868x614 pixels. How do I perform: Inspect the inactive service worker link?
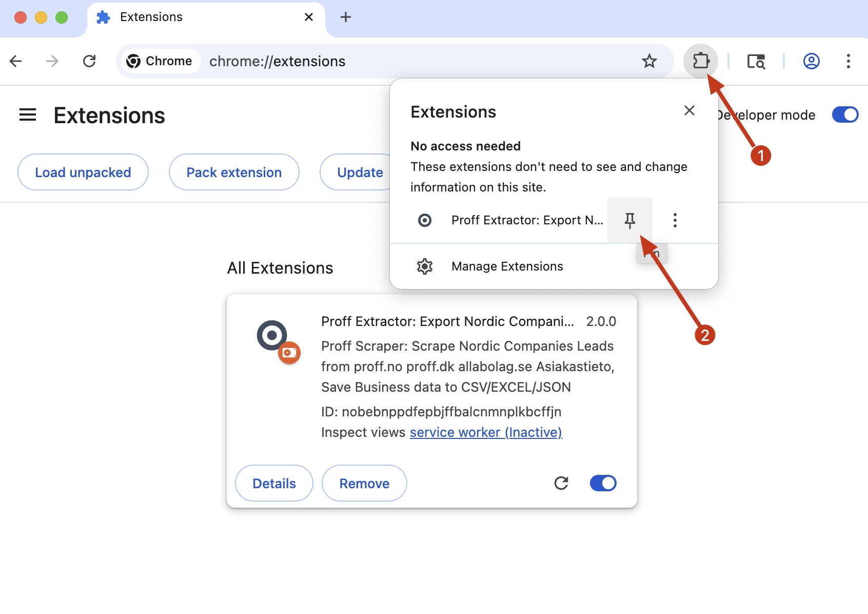tap(485, 432)
